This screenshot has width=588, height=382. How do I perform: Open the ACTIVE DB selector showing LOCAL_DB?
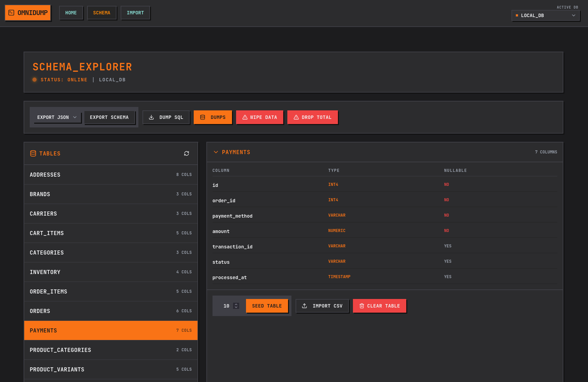click(x=545, y=15)
